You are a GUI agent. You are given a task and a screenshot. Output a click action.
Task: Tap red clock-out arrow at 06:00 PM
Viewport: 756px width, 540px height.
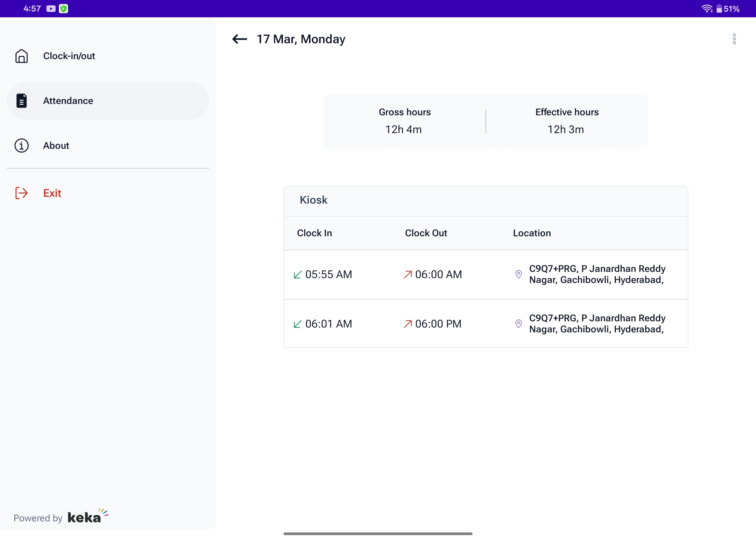tap(408, 324)
